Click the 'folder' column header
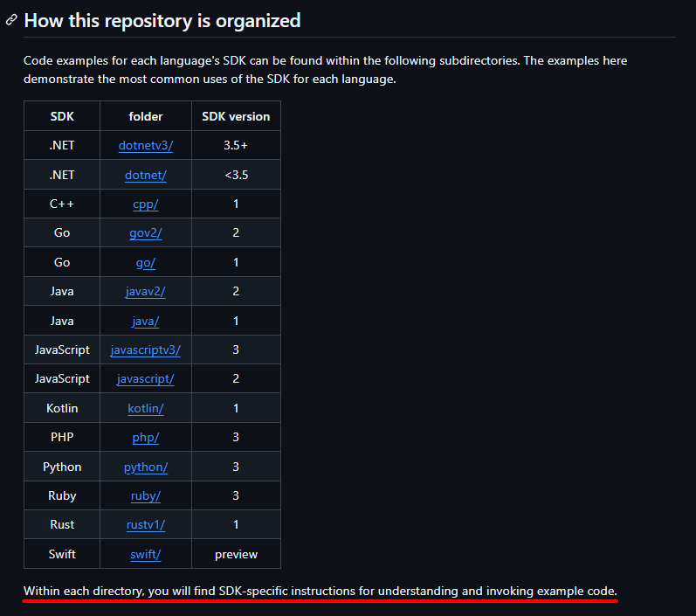696x616 pixels. coord(146,116)
